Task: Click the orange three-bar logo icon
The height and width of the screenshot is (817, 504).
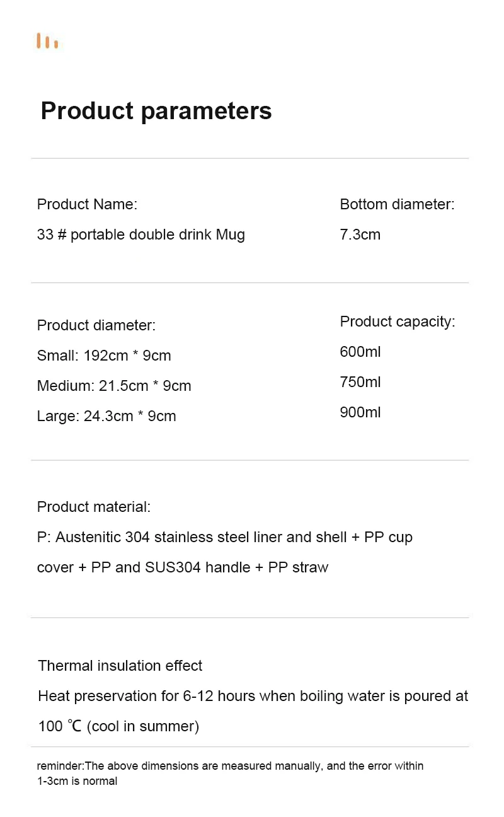Action: tap(47, 42)
